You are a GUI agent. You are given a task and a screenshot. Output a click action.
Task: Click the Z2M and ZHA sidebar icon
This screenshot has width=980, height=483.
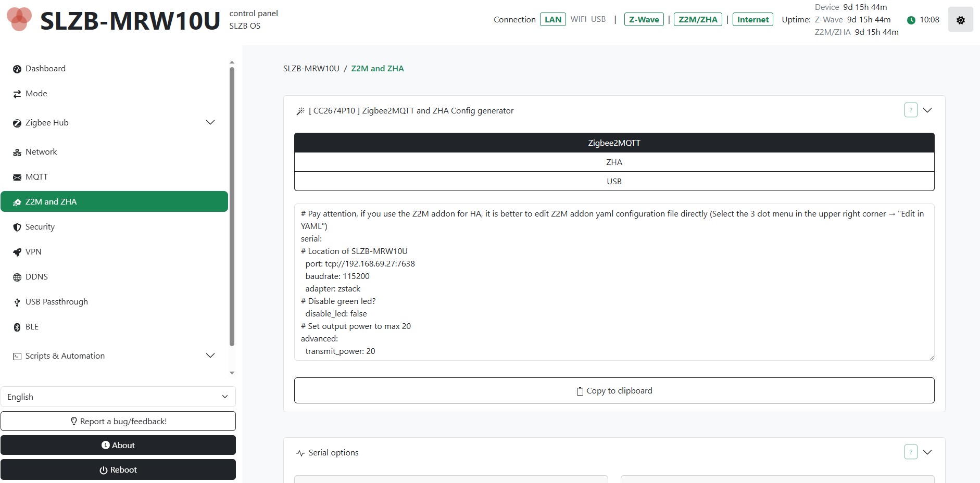[17, 202]
